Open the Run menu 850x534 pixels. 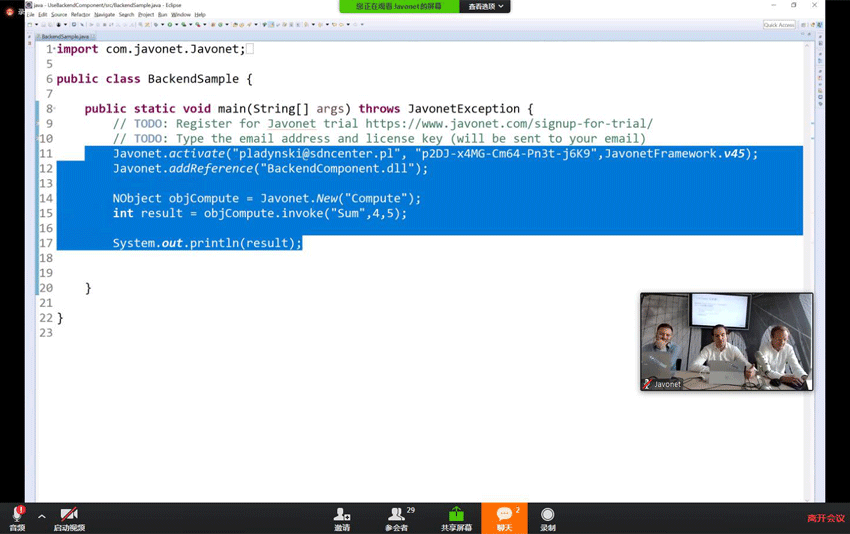[x=162, y=15]
